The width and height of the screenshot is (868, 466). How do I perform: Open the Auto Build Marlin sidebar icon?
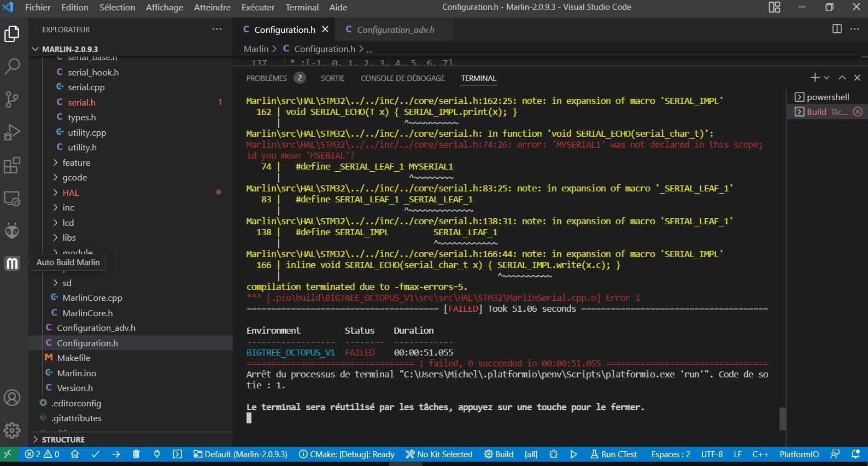click(12, 264)
